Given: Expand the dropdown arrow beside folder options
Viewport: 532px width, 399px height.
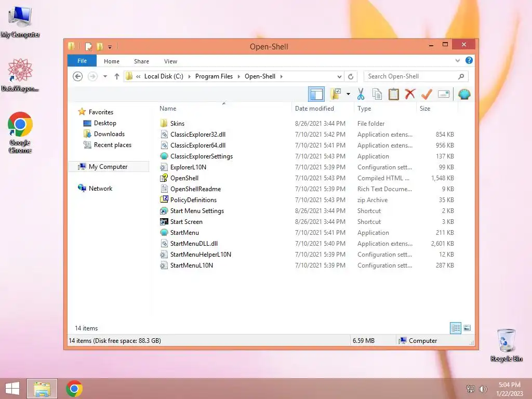Looking at the screenshot, I should coord(348,94).
